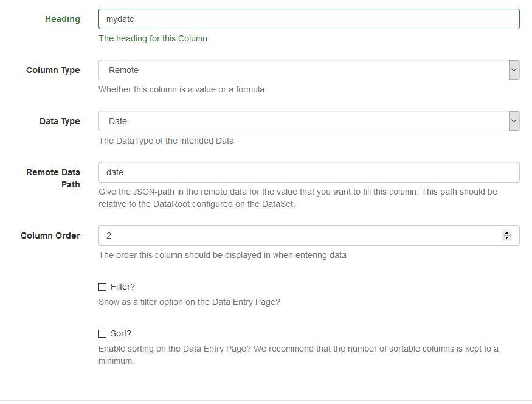Click the Heading text field containing mydate
Viewport: 532px width, 404px height.
click(x=309, y=19)
